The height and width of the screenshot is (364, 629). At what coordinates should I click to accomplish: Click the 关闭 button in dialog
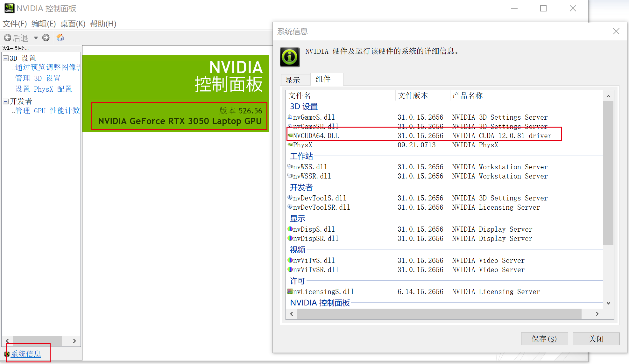(596, 339)
